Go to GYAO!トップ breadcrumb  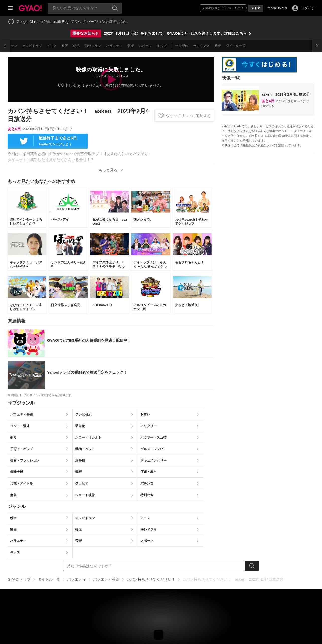(x=19, y=579)
